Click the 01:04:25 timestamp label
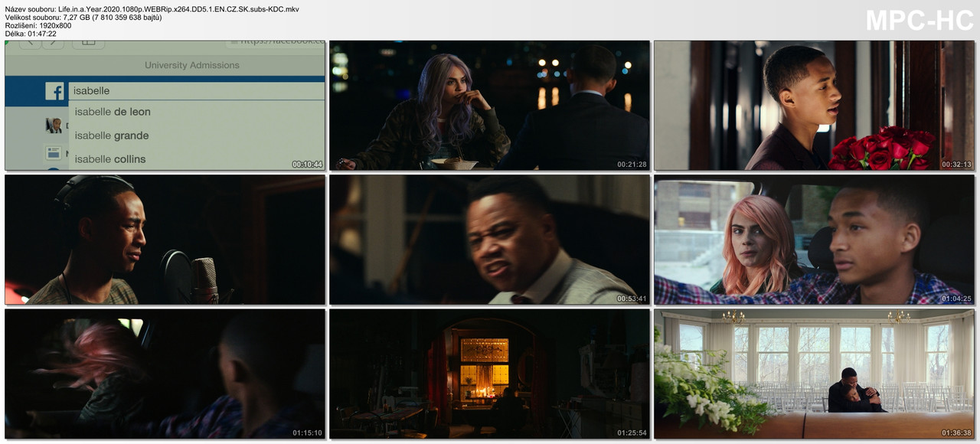This screenshot has height=444, width=980. 956,299
